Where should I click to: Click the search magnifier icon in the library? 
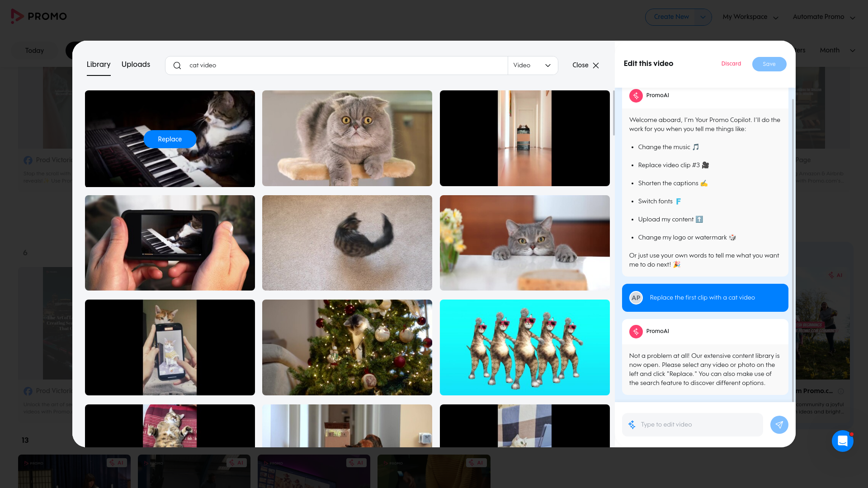177,66
